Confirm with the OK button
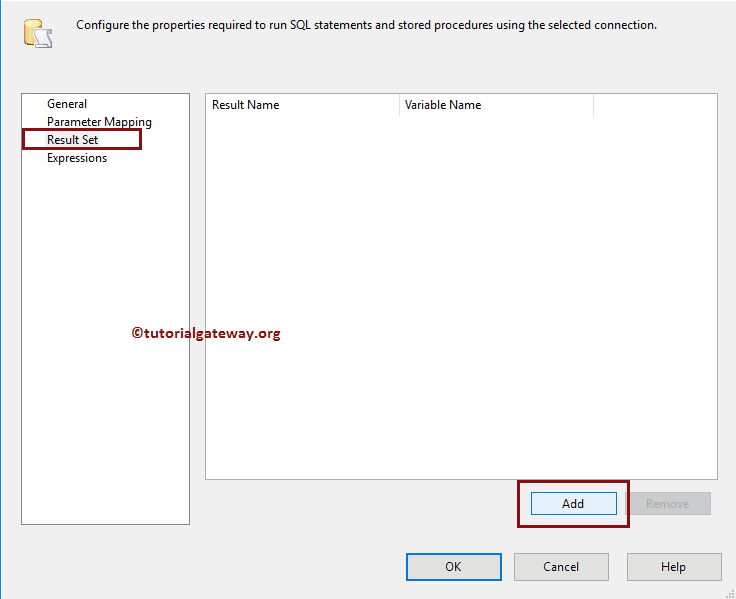Viewport: 736px width, 599px height. [454, 567]
